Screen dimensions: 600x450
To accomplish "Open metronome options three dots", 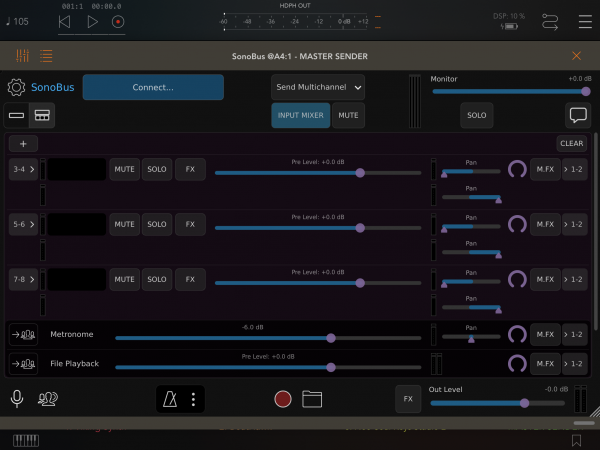I will 193,399.
